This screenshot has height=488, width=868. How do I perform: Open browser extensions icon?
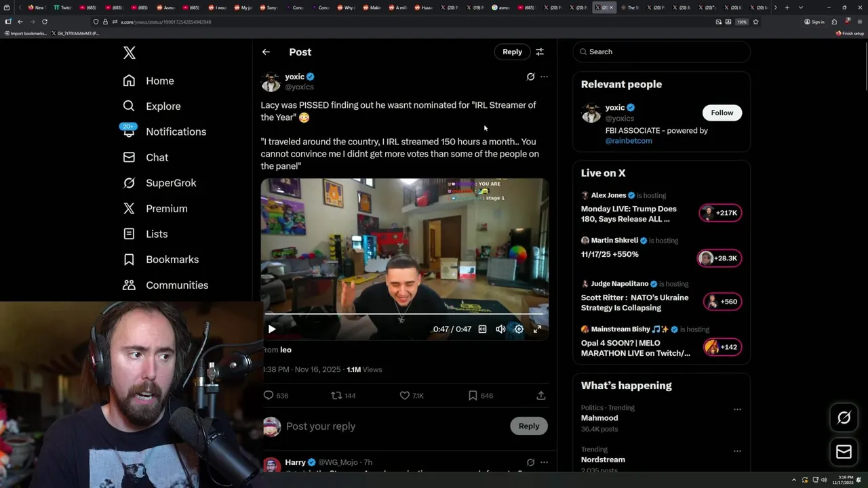(x=834, y=22)
